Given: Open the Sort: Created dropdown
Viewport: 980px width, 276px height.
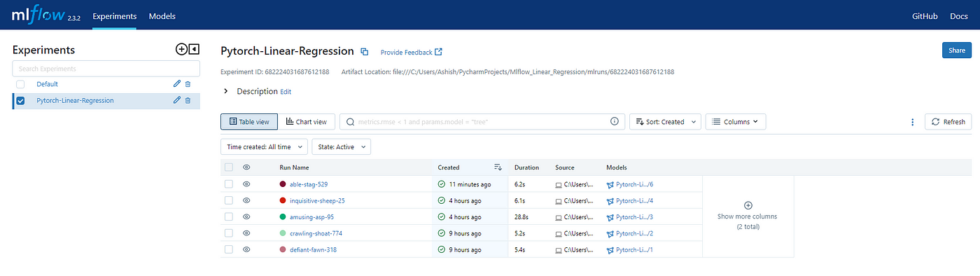Looking at the screenshot, I should (665, 122).
